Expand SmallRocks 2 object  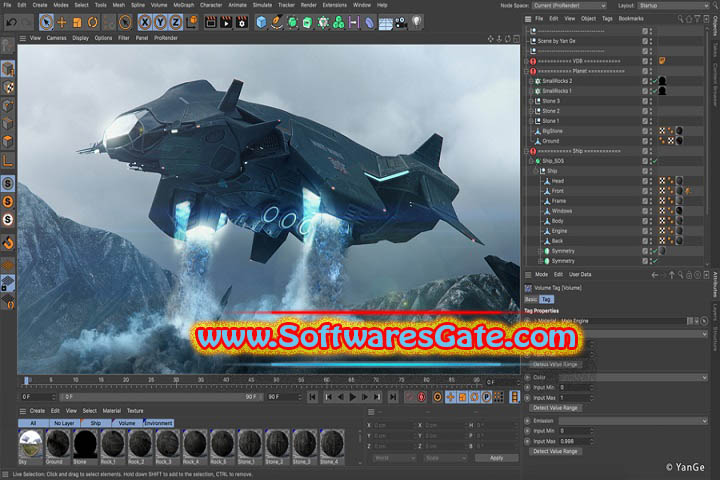[530, 81]
